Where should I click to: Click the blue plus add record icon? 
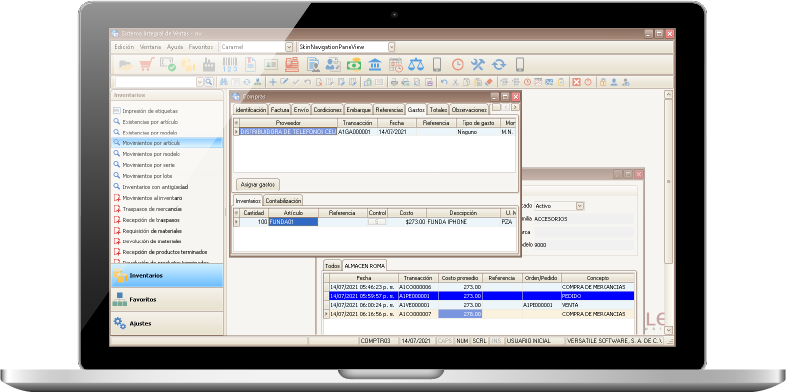click(x=273, y=82)
